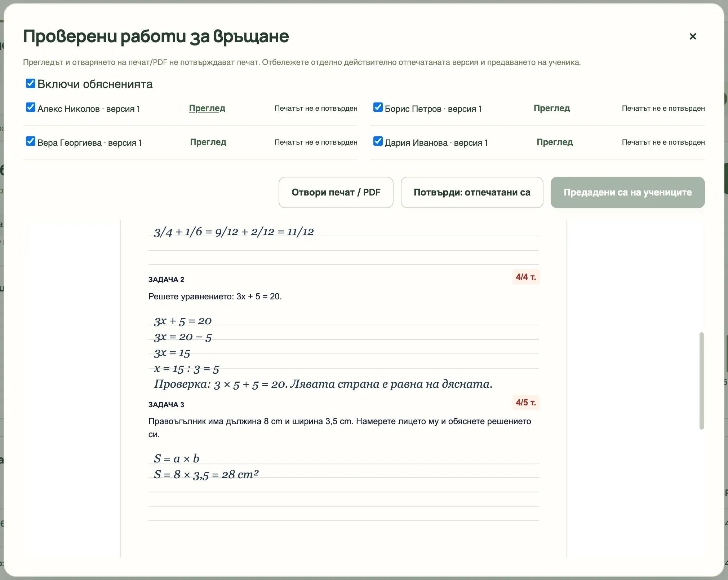
Task: Click handwritten line 3x + 5 = 20
Action: tap(183, 321)
